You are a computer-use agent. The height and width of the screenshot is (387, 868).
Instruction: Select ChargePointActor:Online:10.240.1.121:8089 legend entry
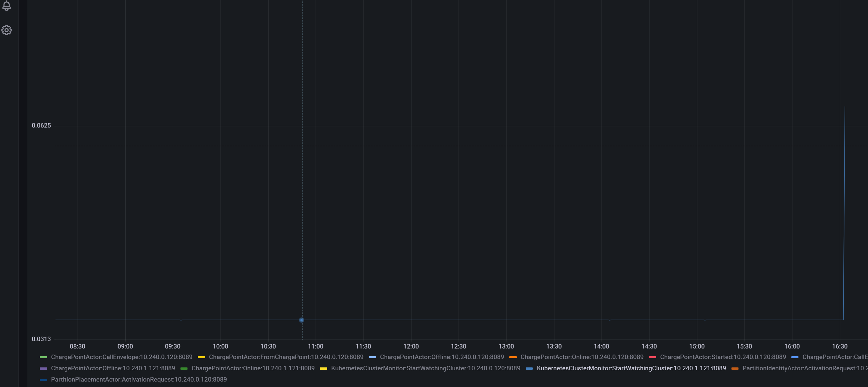[x=253, y=368]
